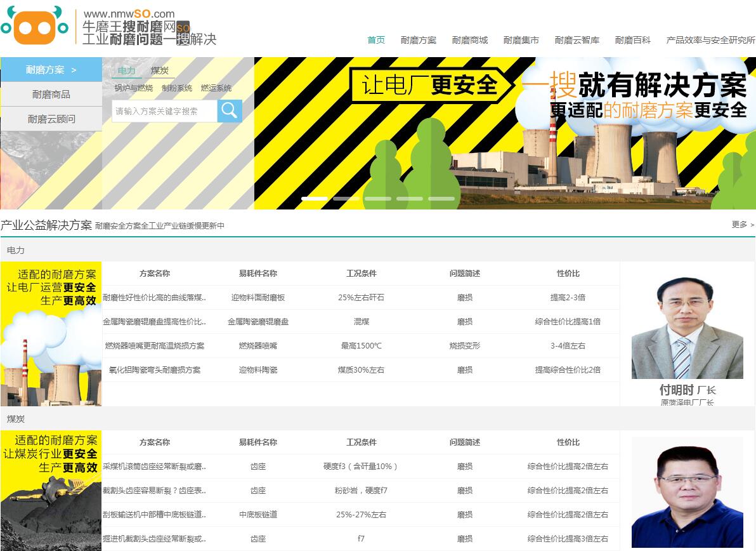Select 耐磨商品 in the sidebar
756x551 pixels.
(x=51, y=95)
